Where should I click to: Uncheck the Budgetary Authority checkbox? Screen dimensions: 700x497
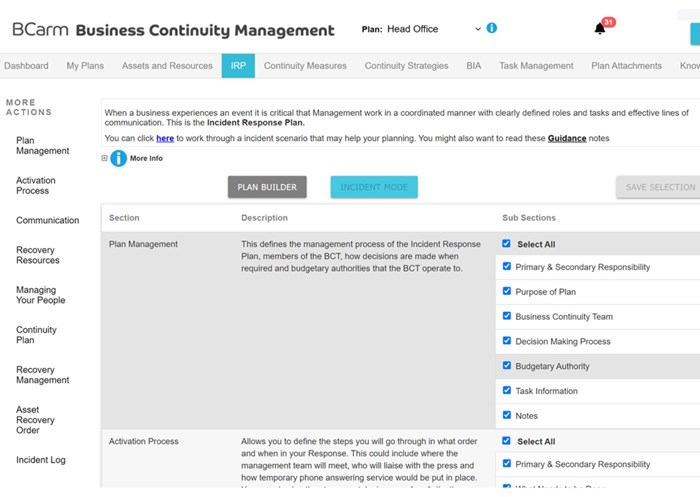click(x=507, y=365)
